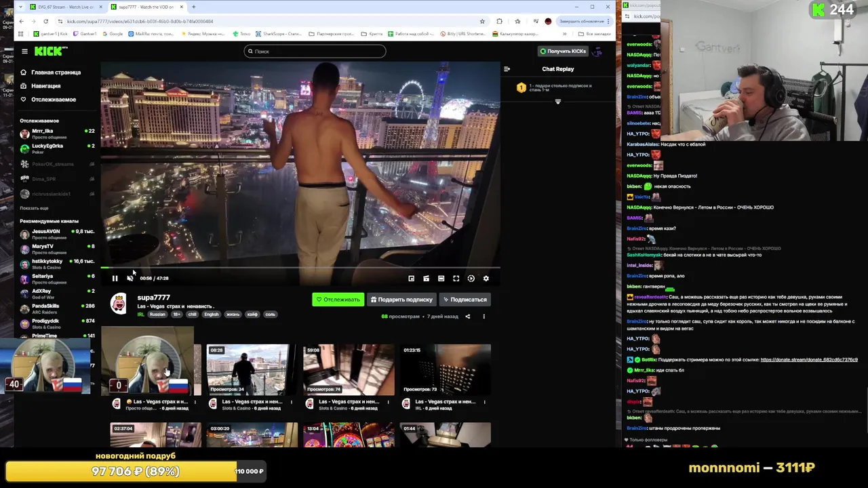Open recommended channel JesusAVGN
This screenshot has width=868, height=488.
click(57, 234)
